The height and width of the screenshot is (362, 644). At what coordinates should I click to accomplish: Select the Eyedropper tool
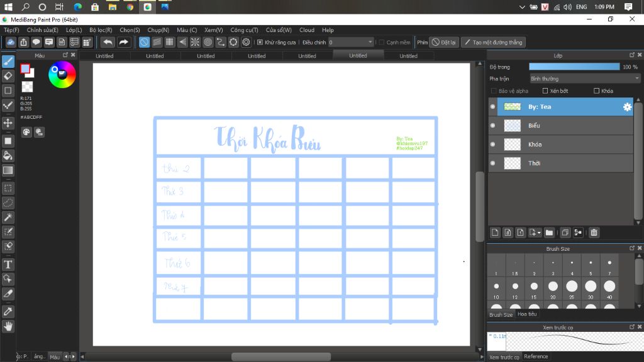click(8, 312)
